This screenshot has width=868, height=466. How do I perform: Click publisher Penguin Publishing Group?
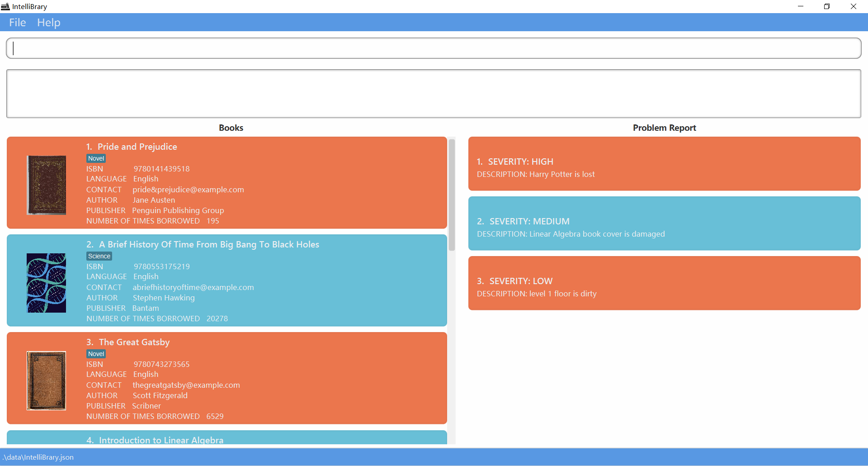(x=178, y=210)
